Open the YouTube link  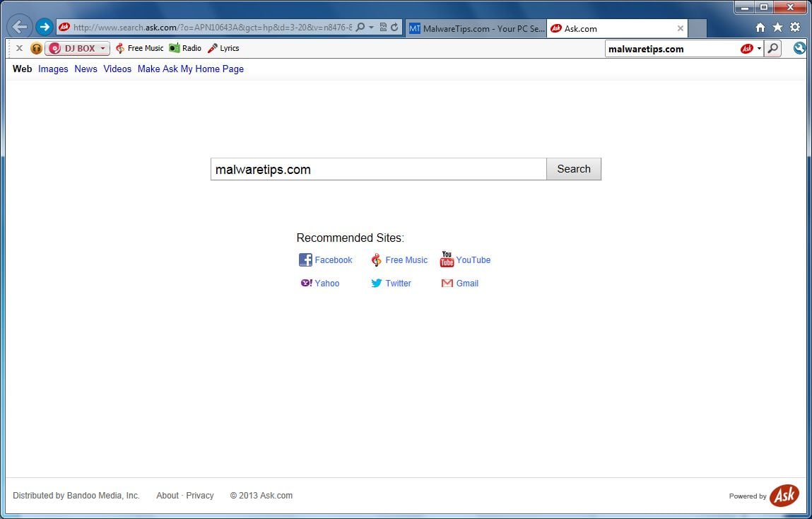tap(473, 260)
